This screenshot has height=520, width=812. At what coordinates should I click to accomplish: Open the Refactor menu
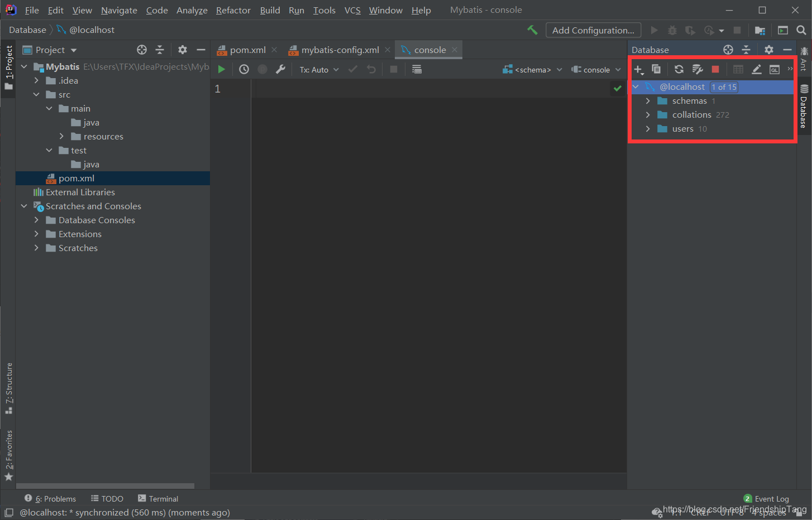233,10
